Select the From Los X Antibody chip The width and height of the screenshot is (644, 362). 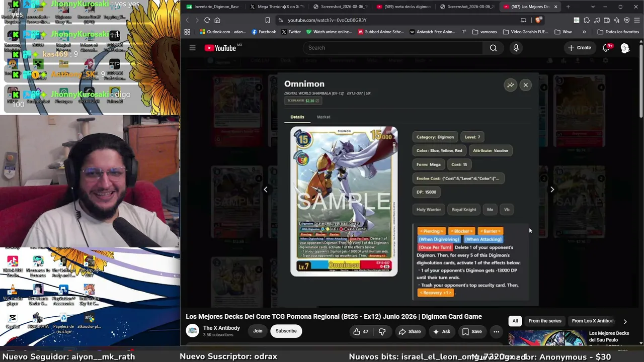593,321
